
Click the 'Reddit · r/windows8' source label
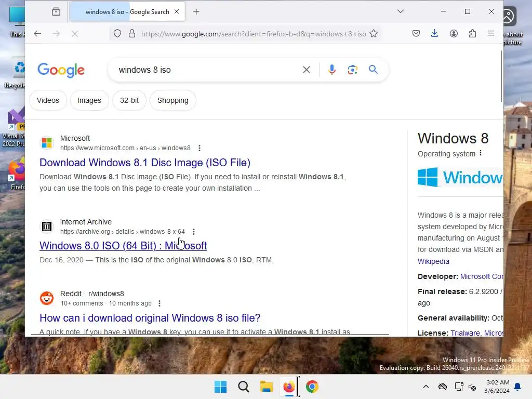92,294
